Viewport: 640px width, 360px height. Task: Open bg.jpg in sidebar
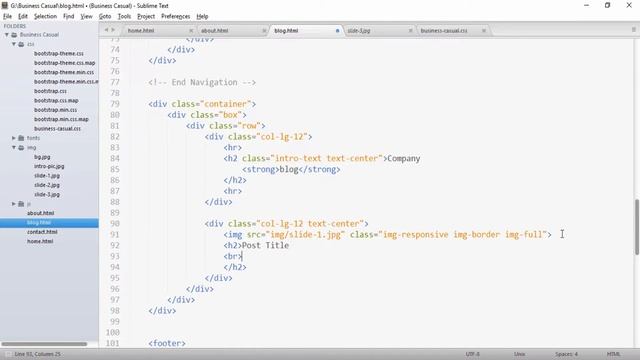coord(42,157)
